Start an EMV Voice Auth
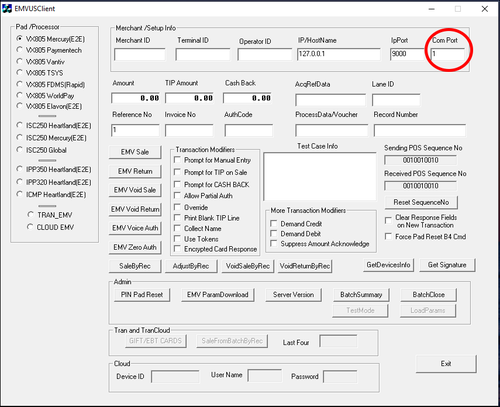 pos(135,228)
